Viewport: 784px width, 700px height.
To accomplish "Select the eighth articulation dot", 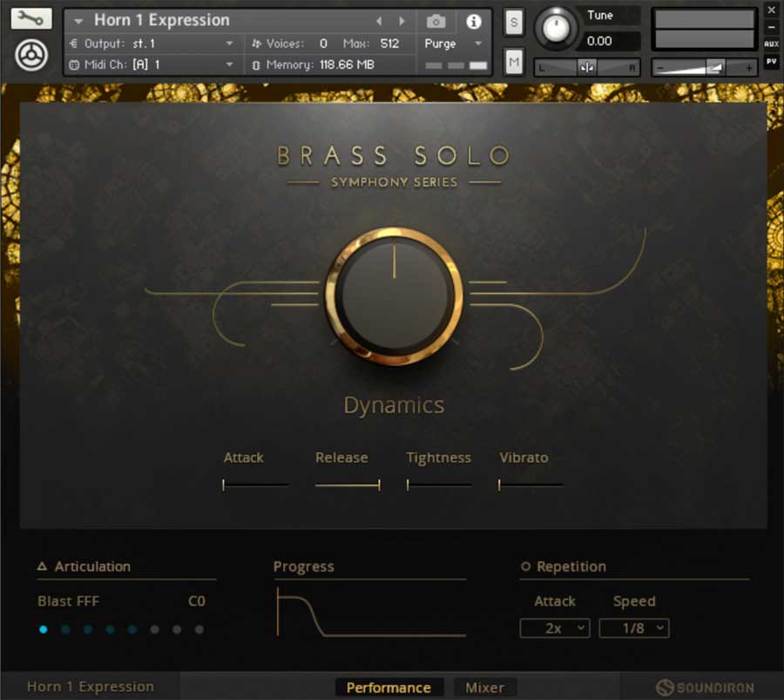I will (199, 629).
